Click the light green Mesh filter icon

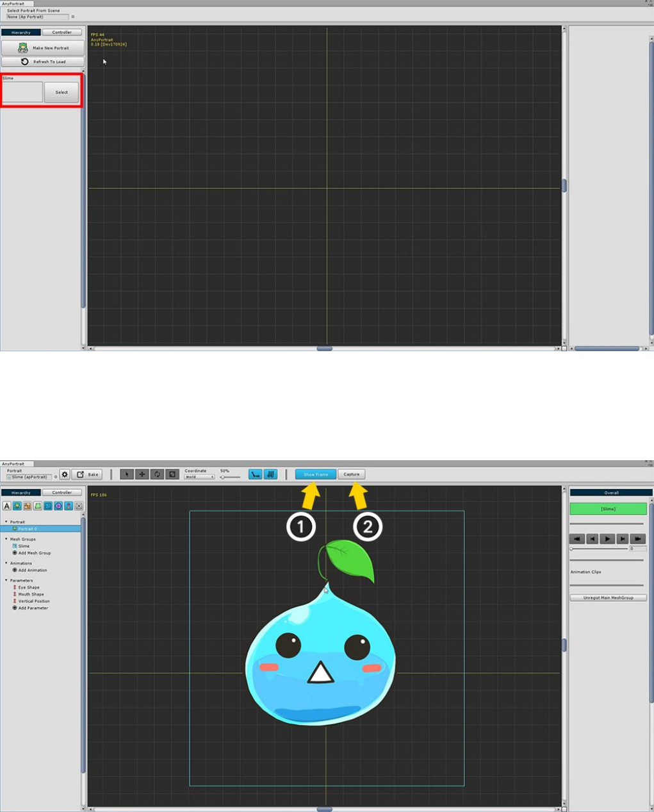[38, 506]
